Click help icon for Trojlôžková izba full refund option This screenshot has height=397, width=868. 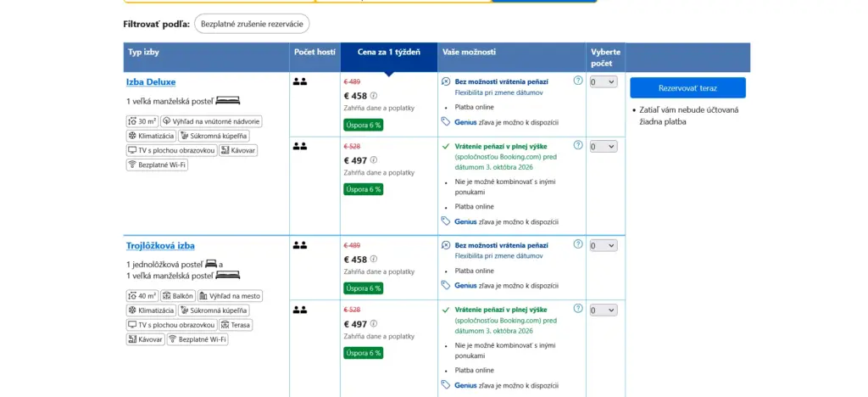tap(578, 309)
